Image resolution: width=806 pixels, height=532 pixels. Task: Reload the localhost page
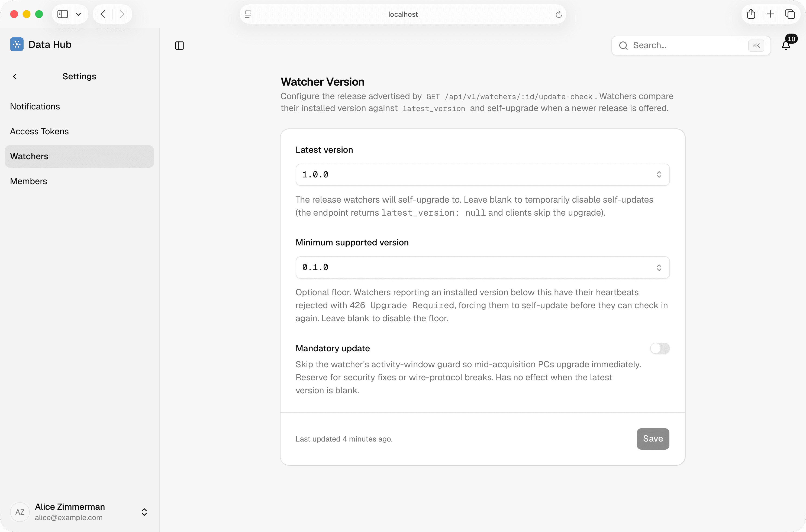559,14
